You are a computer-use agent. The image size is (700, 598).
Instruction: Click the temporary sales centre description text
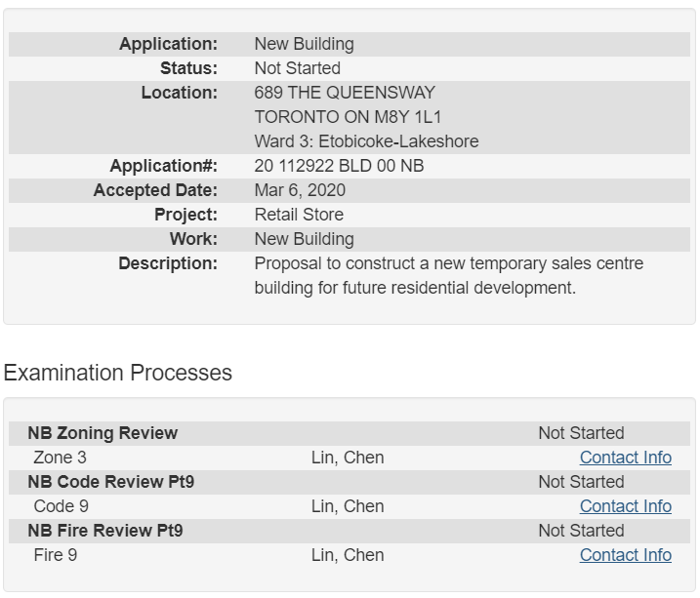click(x=448, y=263)
